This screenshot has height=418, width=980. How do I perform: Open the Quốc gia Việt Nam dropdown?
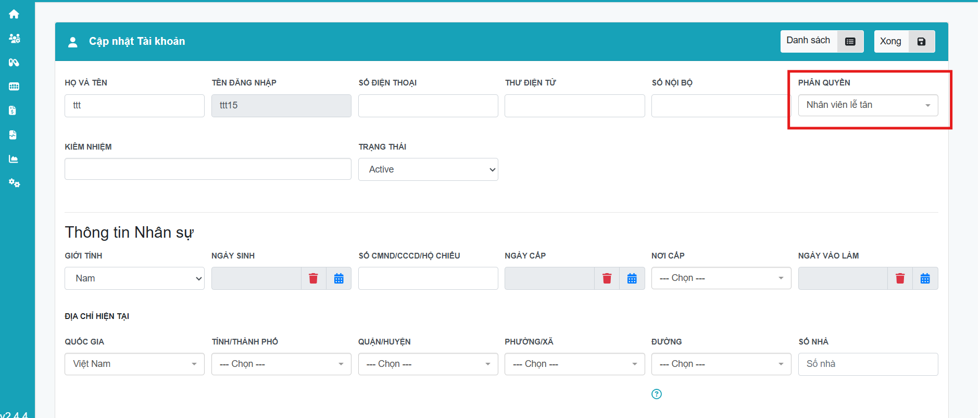[x=134, y=364]
